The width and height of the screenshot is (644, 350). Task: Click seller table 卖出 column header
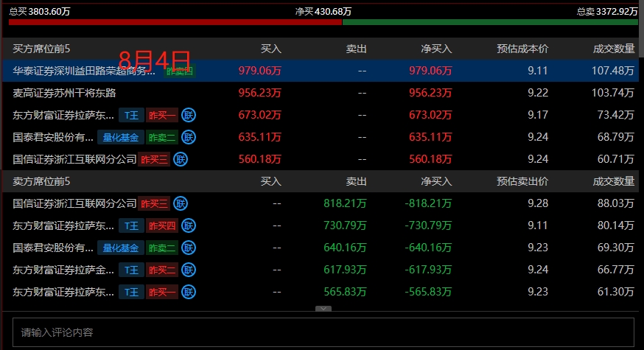356,181
